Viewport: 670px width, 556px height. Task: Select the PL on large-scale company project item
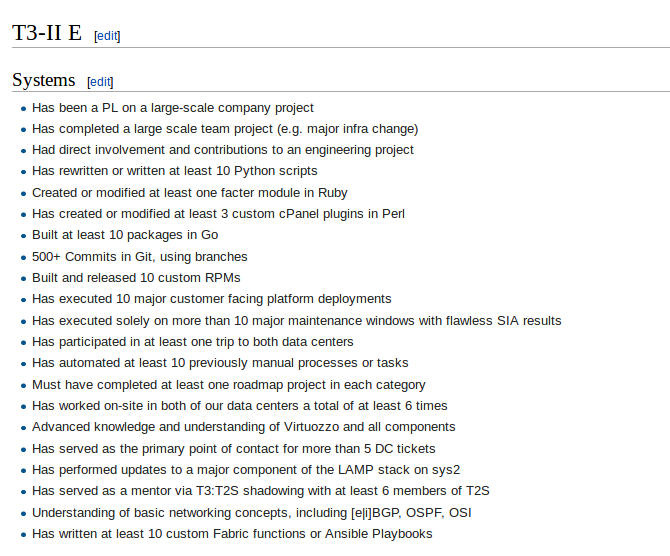click(172, 108)
